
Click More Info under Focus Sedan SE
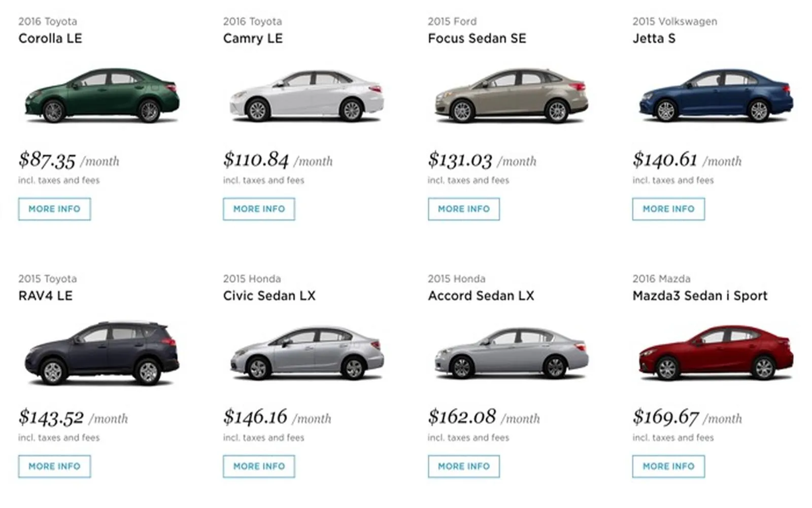tap(464, 209)
